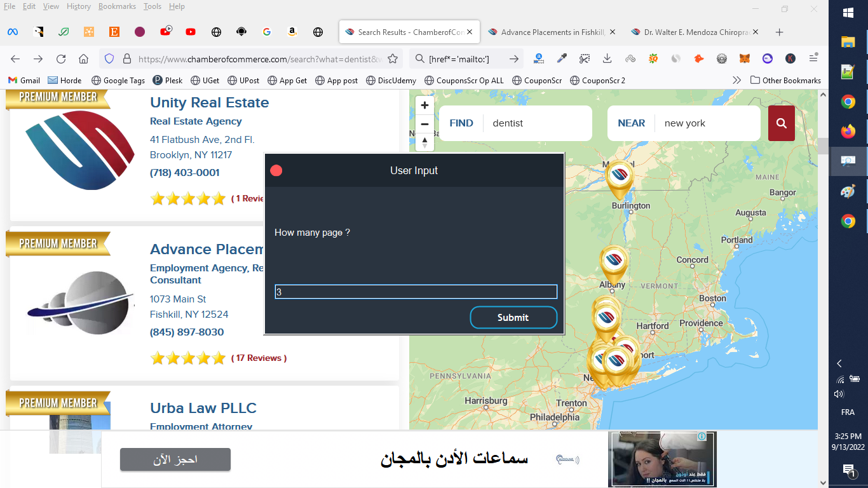
Task: Click the red search magnifier button
Action: click(x=782, y=123)
